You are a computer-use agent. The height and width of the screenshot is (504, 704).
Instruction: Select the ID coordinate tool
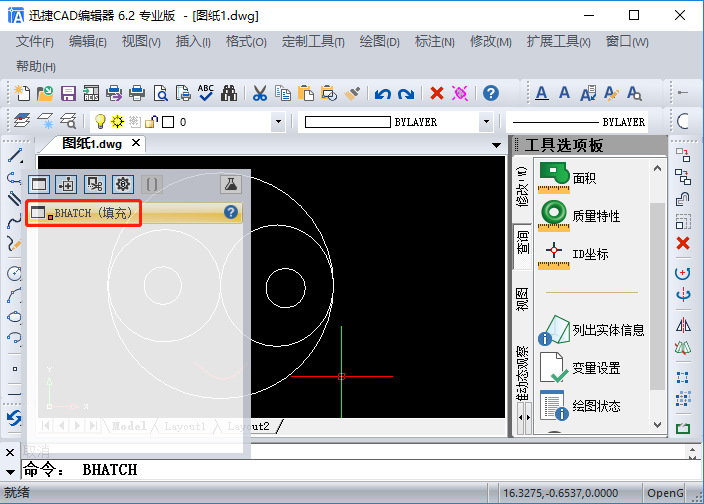[573, 254]
